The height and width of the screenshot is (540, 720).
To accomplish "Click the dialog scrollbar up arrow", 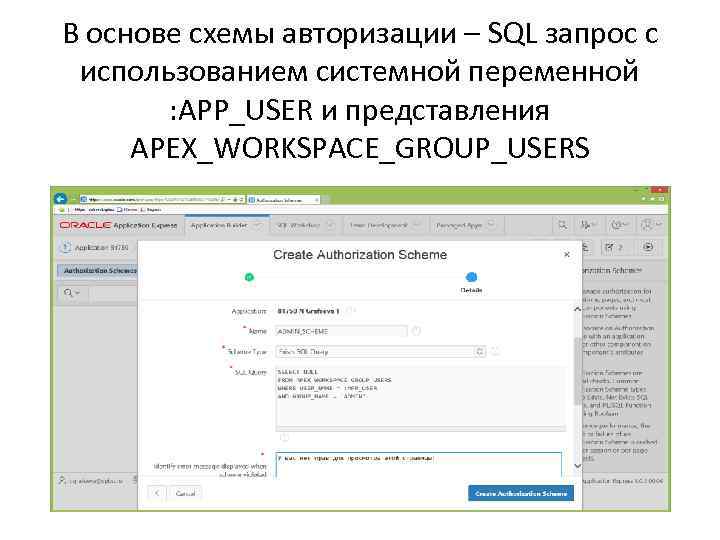I will tap(577, 309).
